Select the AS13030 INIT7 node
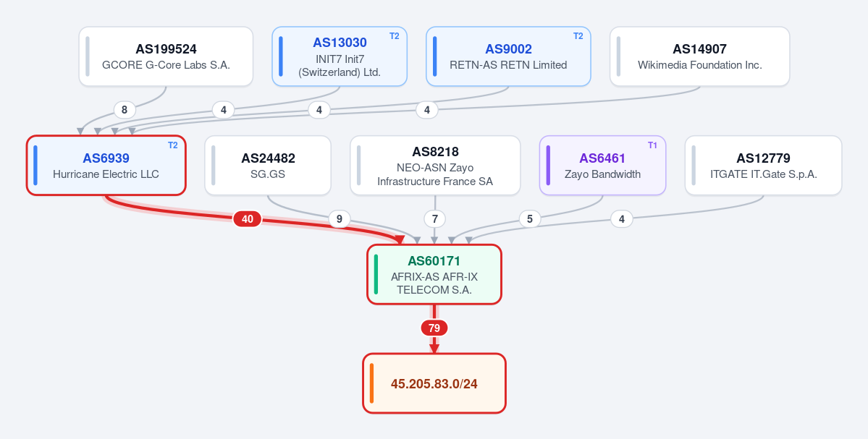The image size is (868, 439). (x=340, y=56)
